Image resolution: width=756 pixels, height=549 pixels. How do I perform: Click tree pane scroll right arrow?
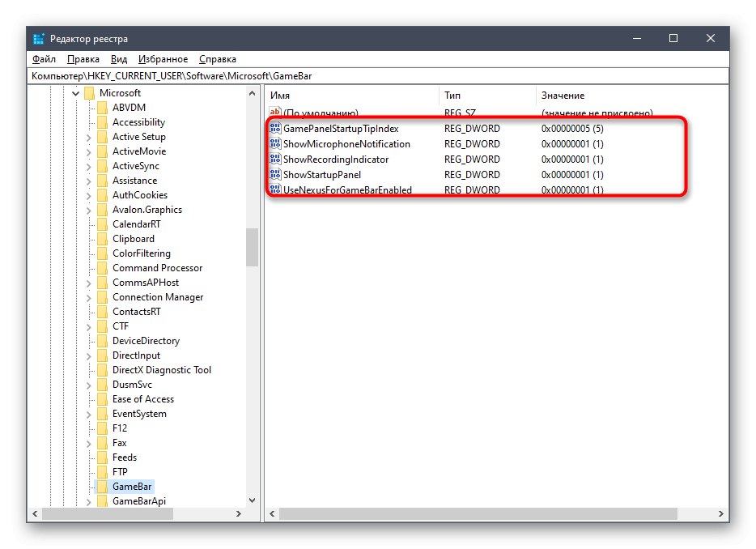(238, 514)
